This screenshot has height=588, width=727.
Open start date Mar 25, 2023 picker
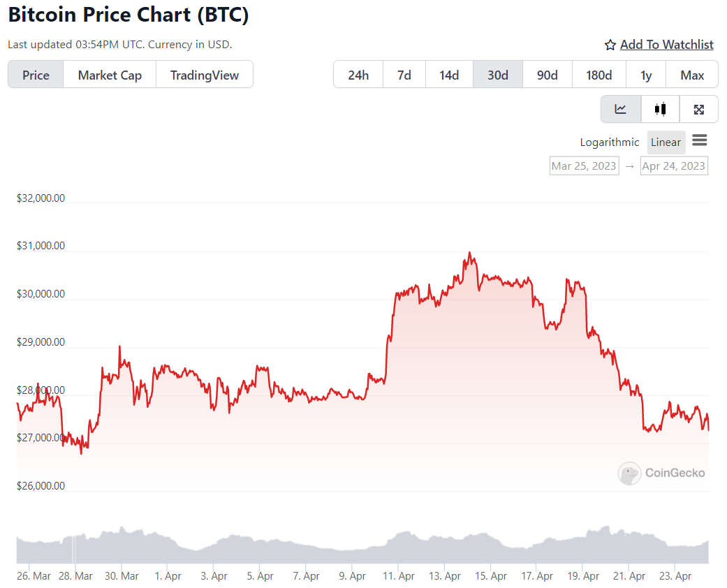[585, 166]
